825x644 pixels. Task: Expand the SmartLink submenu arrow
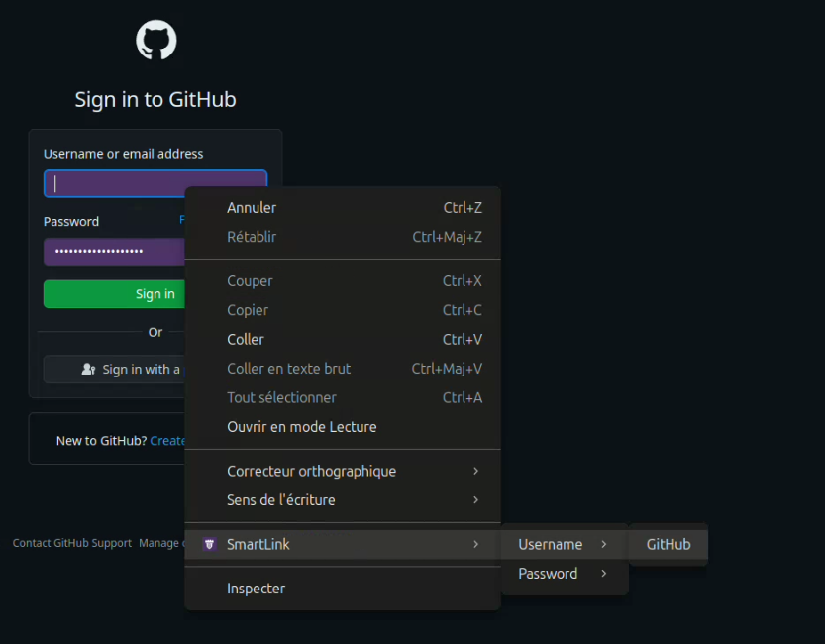(x=475, y=544)
